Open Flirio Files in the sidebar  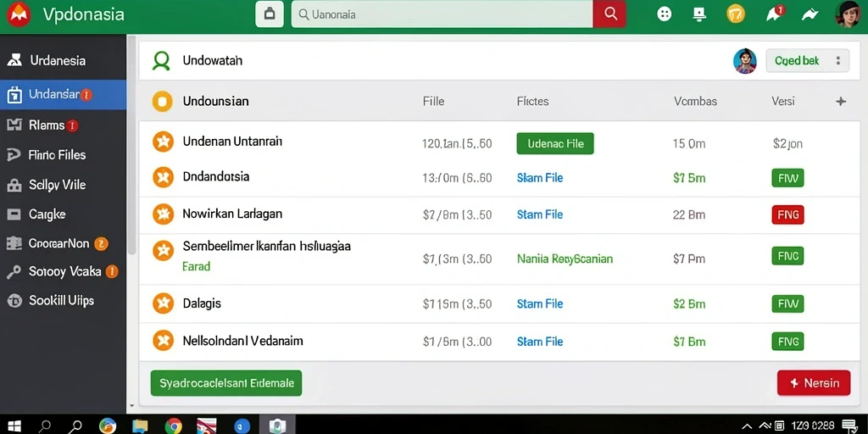tap(63, 155)
